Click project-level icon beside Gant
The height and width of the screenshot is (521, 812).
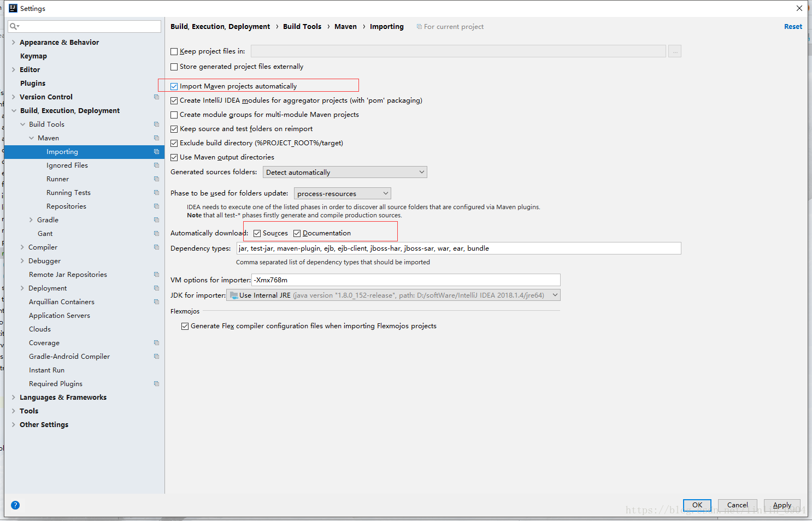(156, 234)
